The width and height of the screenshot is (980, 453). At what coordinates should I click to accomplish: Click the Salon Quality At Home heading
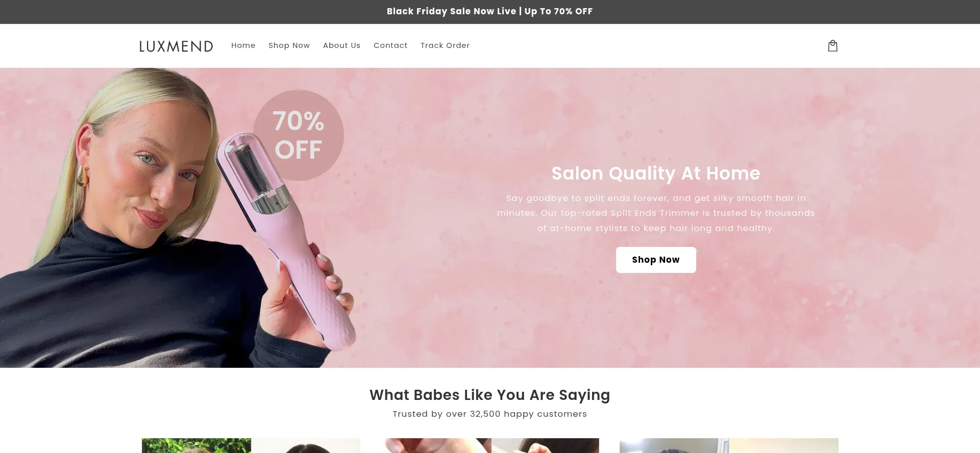pyautogui.click(x=656, y=173)
